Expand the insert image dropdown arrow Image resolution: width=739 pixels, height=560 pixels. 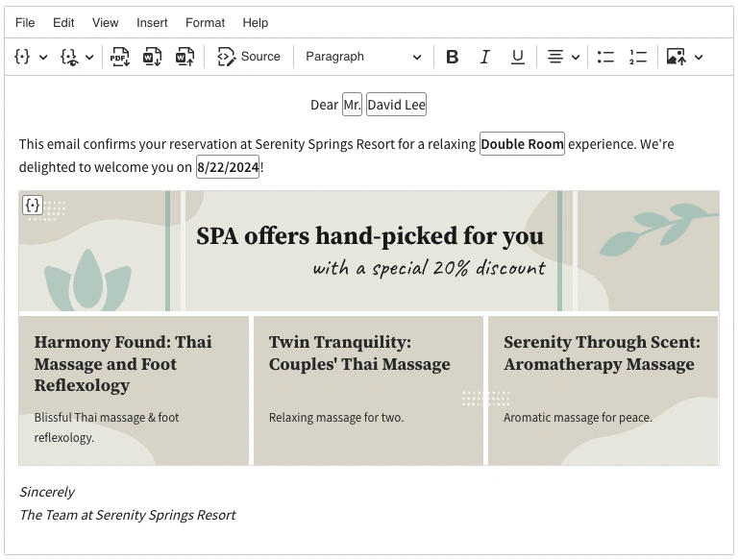[699, 57]
